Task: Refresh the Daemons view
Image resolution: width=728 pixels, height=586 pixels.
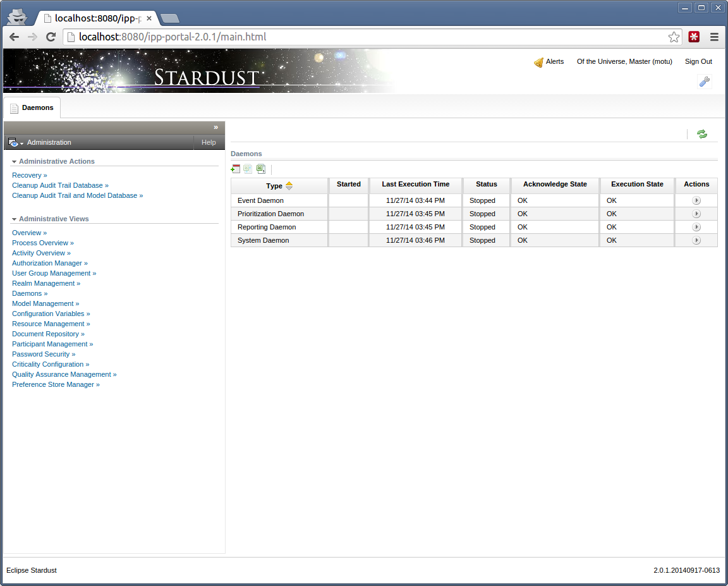Action: point(702,134)
